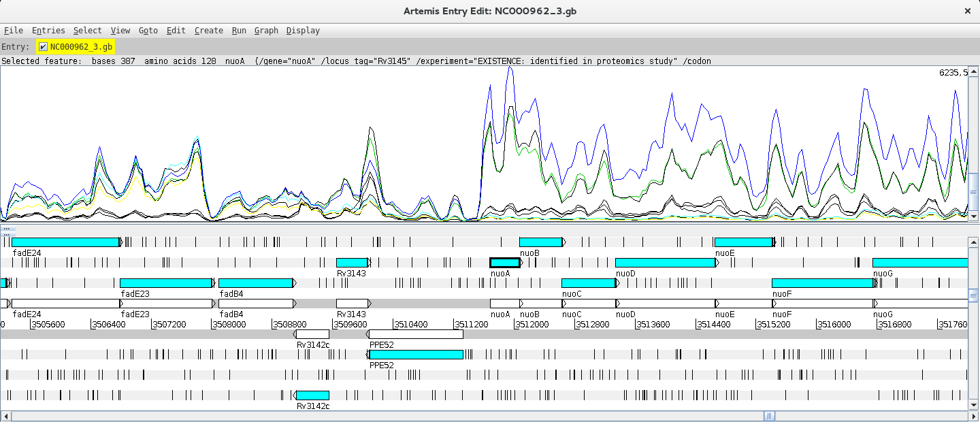Open the Graph menu
Screen dimensions: 980x422
tap(266, 30)
